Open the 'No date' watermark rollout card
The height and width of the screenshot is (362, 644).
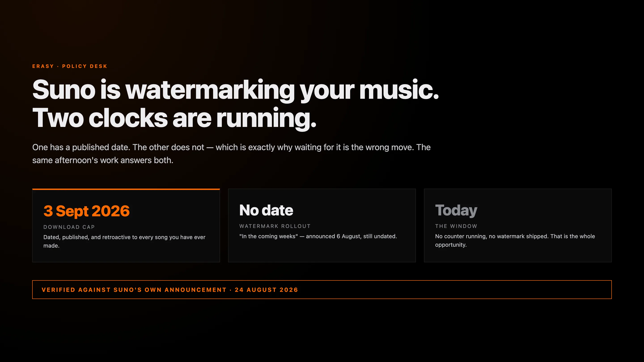(322, 225)
